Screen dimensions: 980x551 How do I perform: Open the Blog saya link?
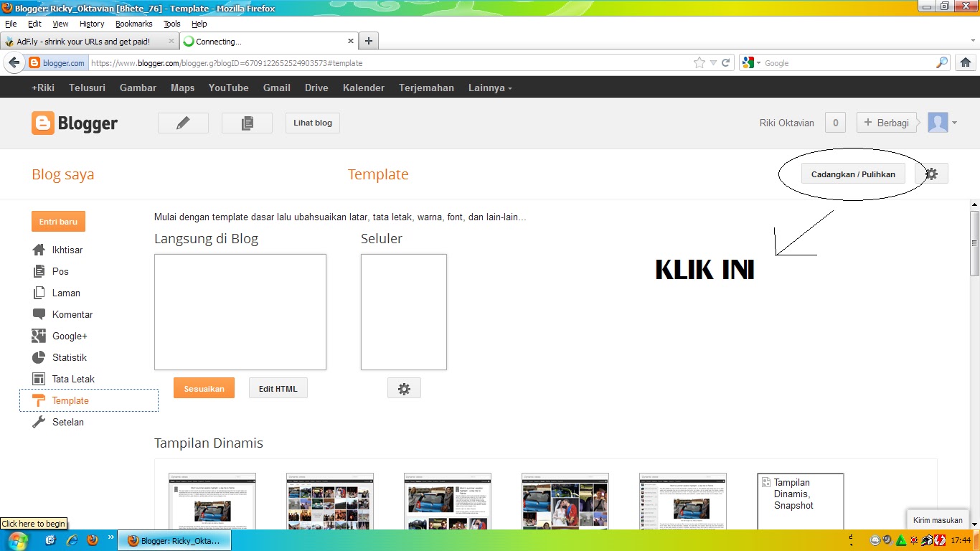(x=63, y=174)
